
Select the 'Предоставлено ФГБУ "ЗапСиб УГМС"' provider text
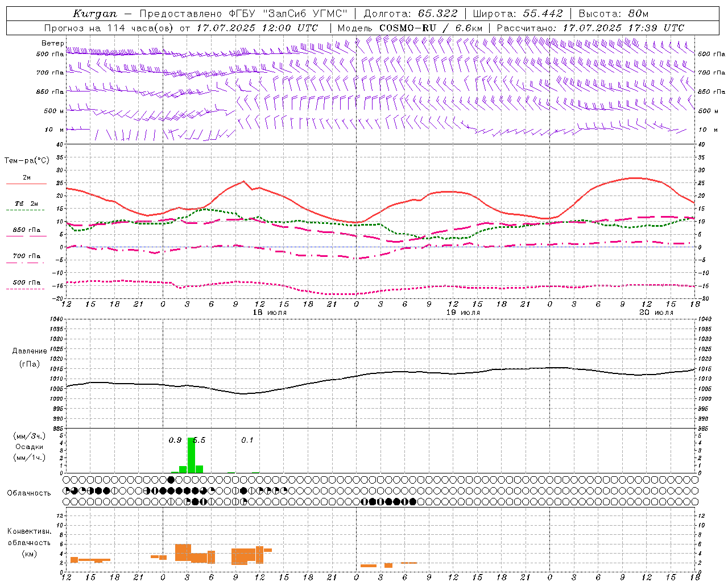coord(243,14)
